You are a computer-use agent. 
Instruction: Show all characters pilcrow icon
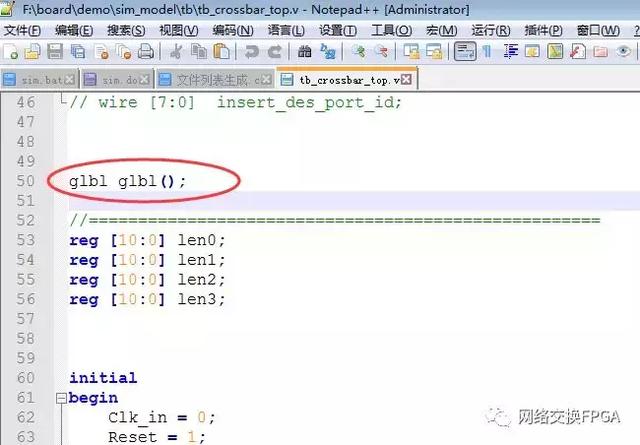[487, 51]
